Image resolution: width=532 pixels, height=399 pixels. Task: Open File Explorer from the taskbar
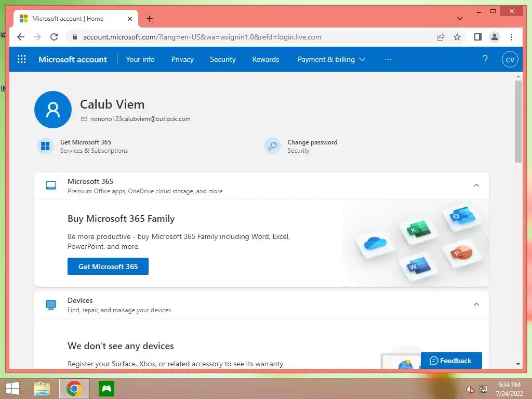coord(42,389)
